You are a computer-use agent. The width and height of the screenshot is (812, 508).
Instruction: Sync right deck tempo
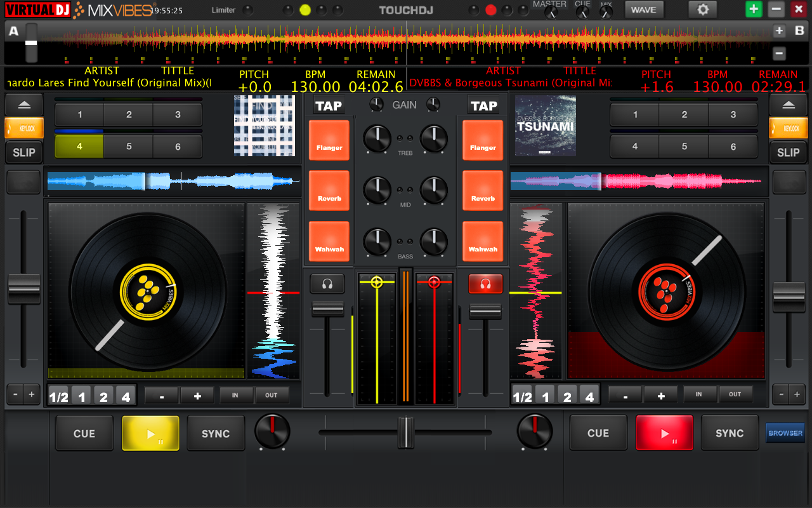[x=730, y=433]
